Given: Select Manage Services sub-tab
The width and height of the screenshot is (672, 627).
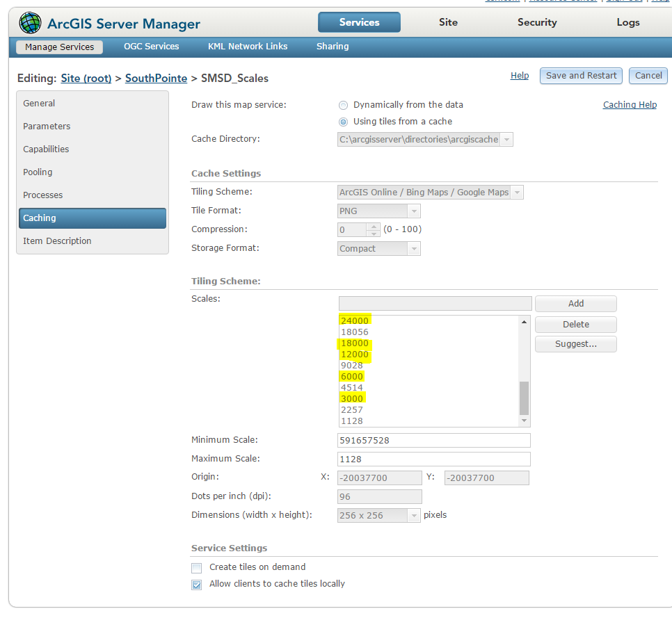Looking at the screenshot, I should [59, 47].
